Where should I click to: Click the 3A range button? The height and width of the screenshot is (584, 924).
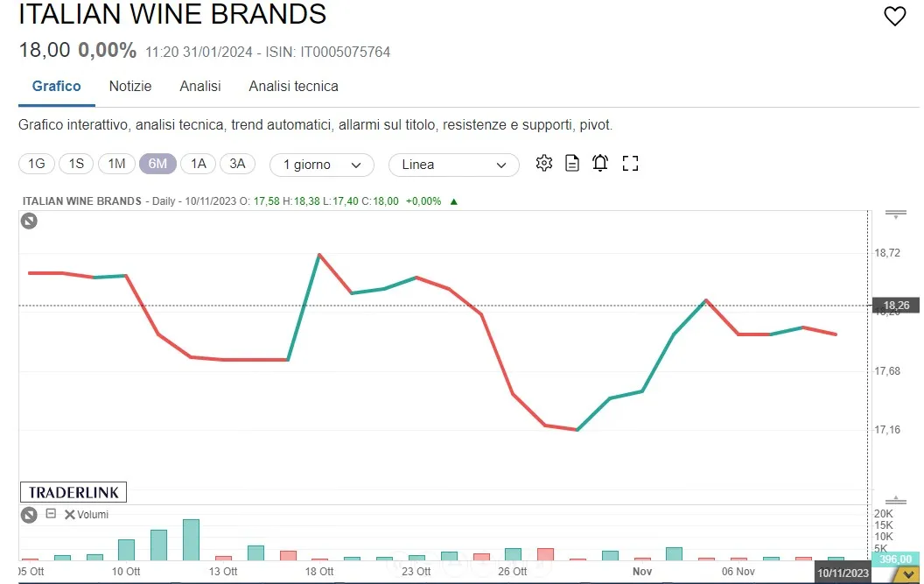[x=237, y=164]
